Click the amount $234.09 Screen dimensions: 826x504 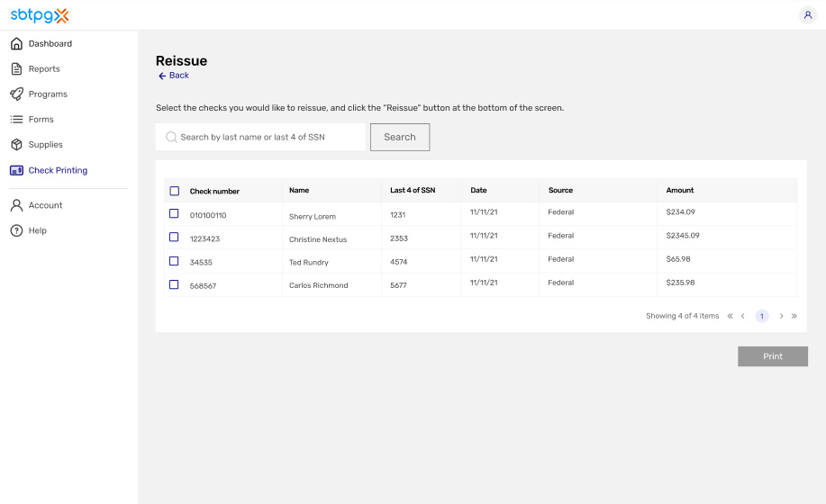pos(680,212)
